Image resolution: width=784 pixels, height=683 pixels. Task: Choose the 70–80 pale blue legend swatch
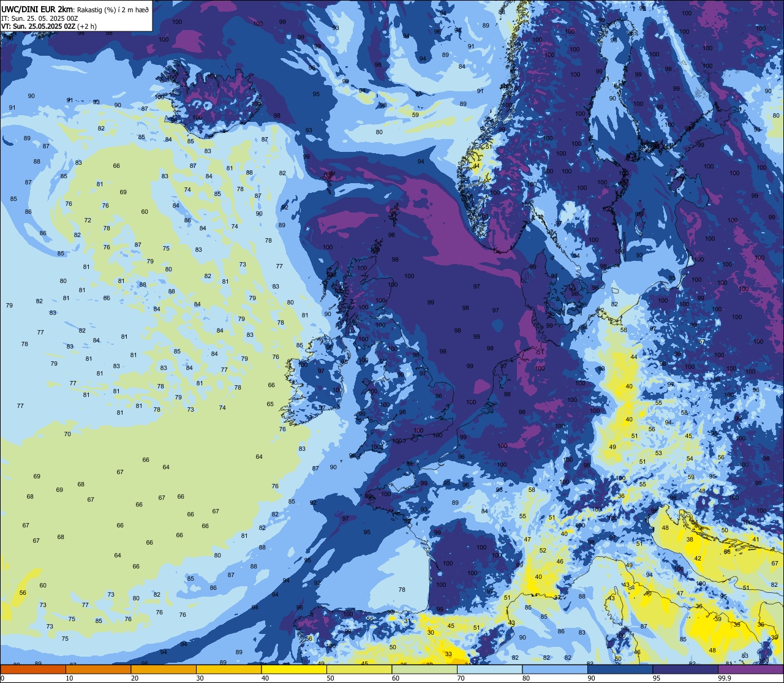tap(489, 669)
